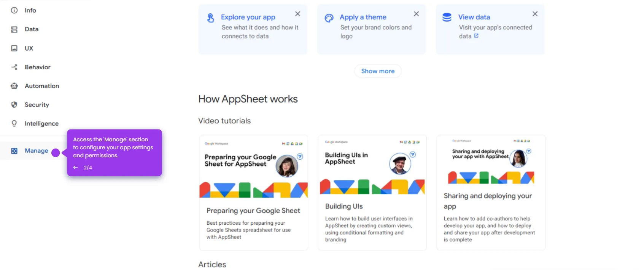Open the Intelligence section

tap(41, 124)
